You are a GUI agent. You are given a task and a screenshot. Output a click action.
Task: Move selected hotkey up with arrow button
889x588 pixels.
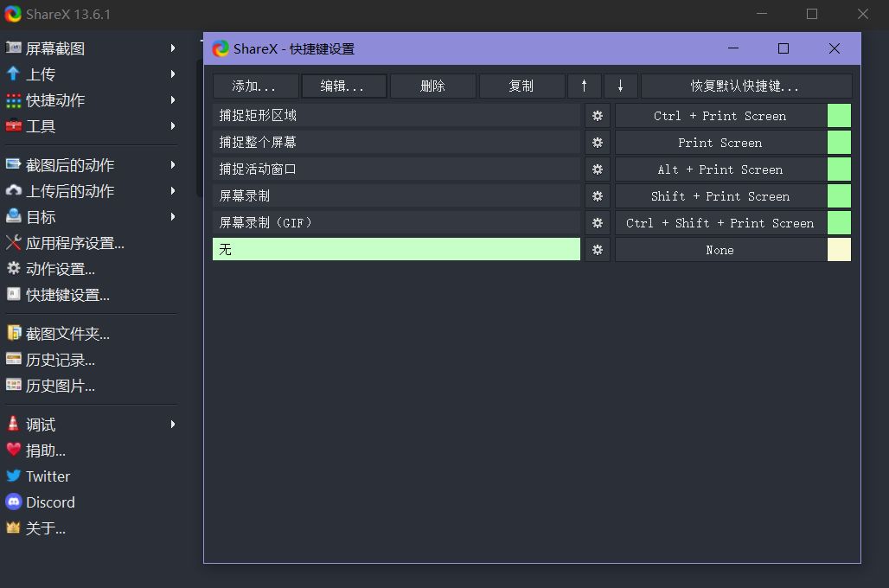(584, 86)
